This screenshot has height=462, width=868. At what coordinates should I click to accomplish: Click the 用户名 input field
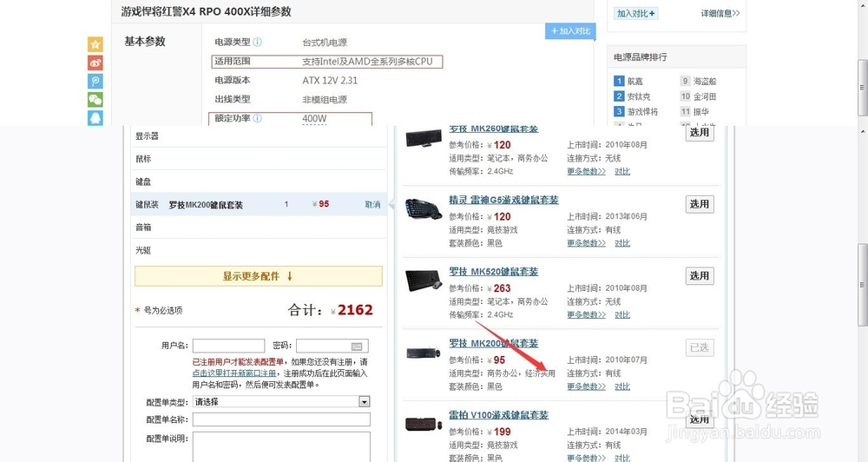click(228, 346)
